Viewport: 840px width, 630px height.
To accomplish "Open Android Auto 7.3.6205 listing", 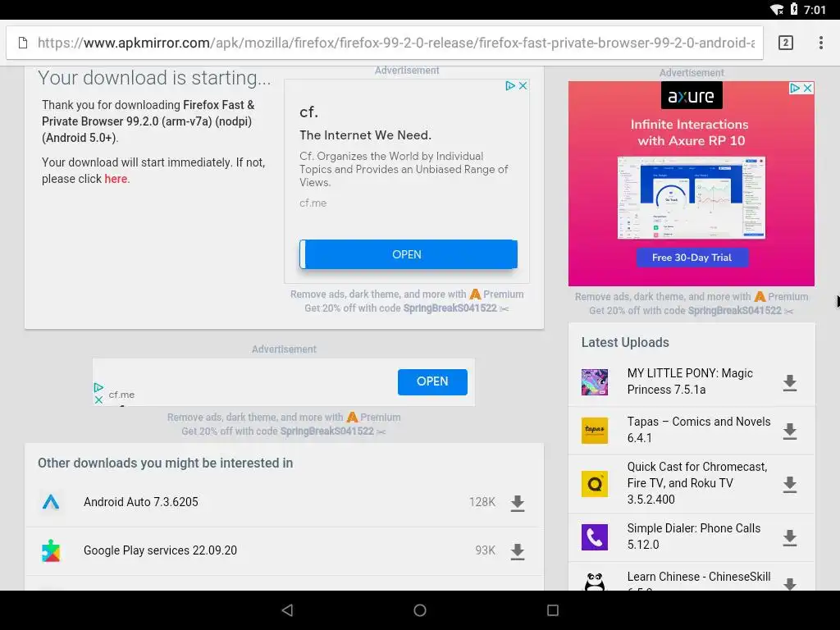I will pyautogui.click(x=141, y=502).
